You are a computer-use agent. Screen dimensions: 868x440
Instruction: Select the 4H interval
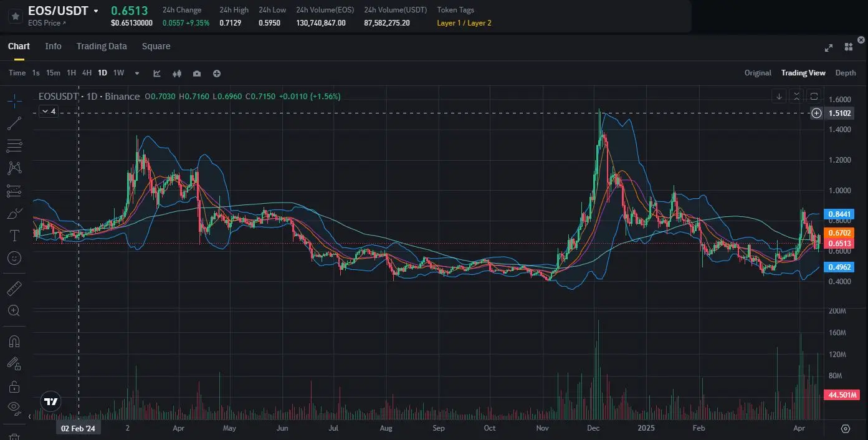[87, 73]
